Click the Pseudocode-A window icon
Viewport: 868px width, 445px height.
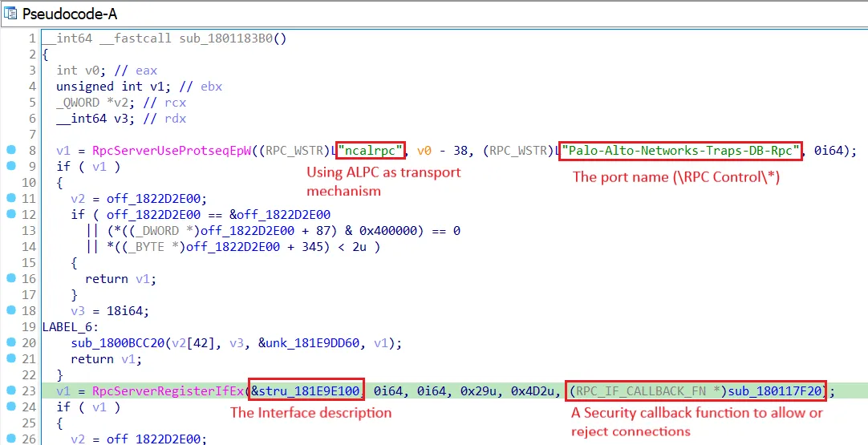(x=10, y=14)
